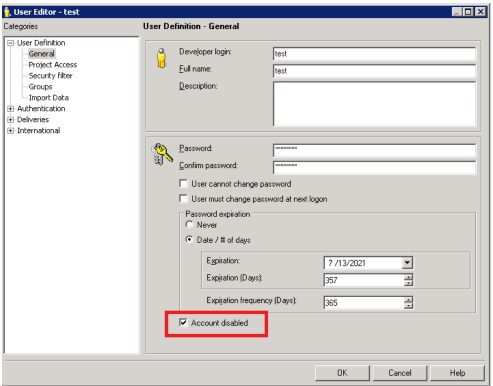Select the Never expiration radio button
The height and width of the screenshot is (386, 493).
(x=189, y=225)
